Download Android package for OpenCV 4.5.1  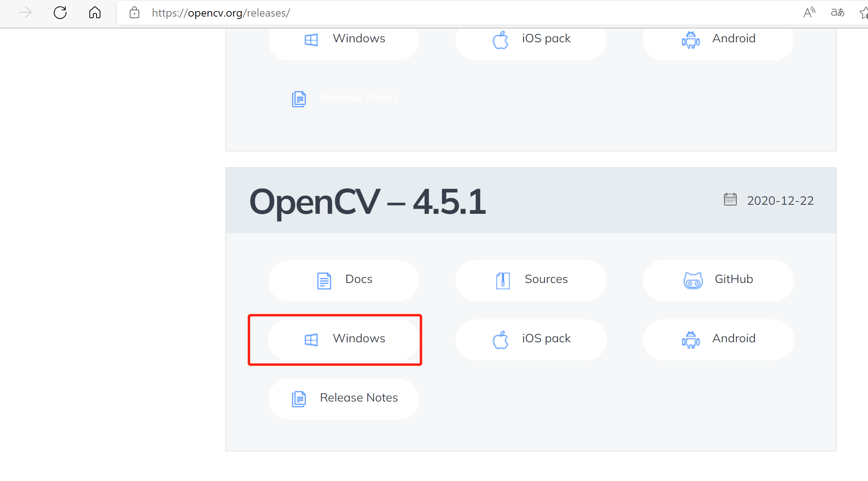(718, 339)
